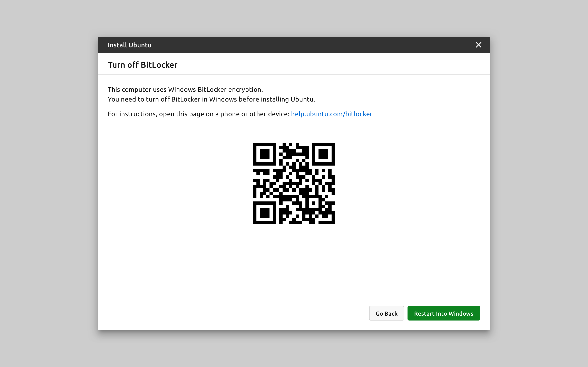Click the QR code's top-left finder square
588x367 pixels.
[264, 154]
